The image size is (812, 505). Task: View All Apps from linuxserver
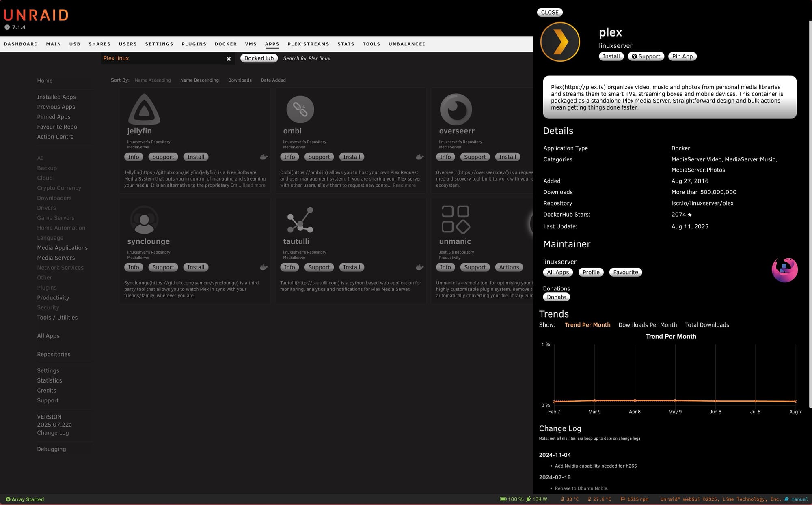[558, 272]
